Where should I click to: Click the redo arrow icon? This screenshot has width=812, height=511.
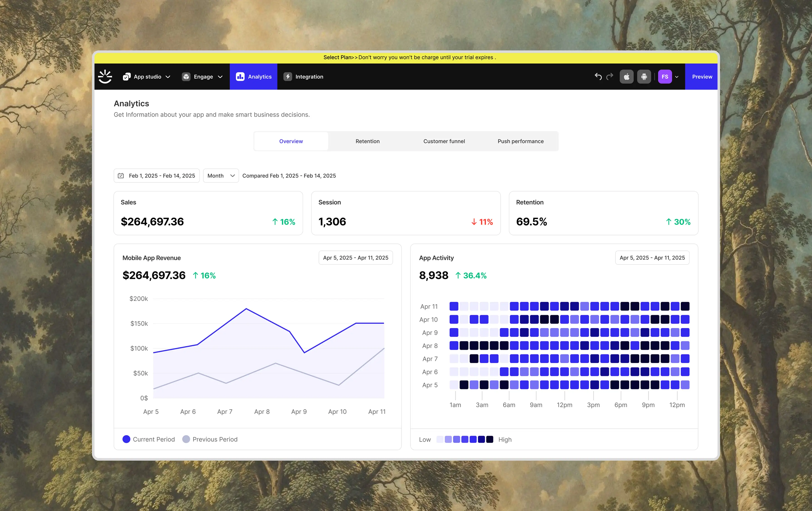609,77
